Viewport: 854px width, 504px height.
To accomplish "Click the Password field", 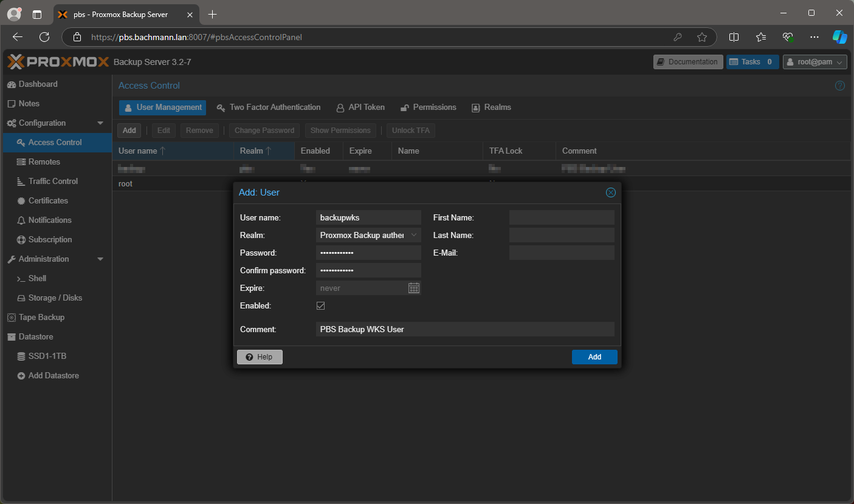I will coord(368,253).
